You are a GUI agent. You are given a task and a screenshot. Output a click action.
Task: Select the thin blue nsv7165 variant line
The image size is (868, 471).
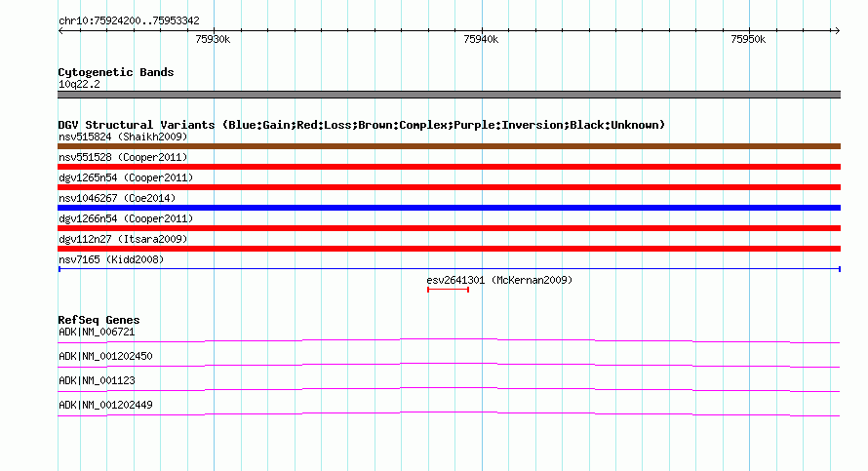449,269
